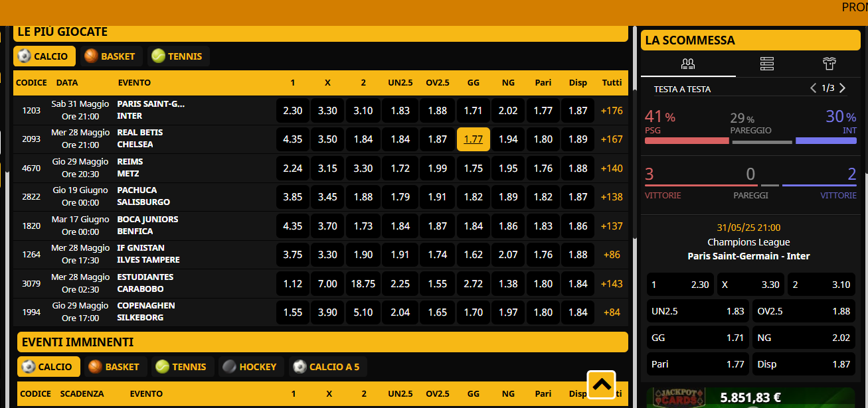Select the Calcio tab in Le Più Giocate
The width and height of the screenshot is (868, 408).
44,56
